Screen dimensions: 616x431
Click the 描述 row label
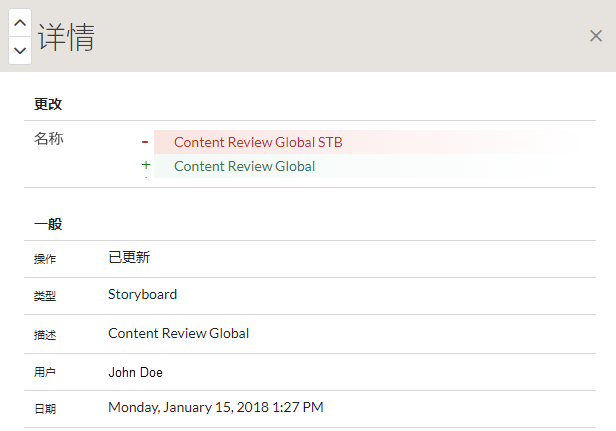(x=45, y=335)
